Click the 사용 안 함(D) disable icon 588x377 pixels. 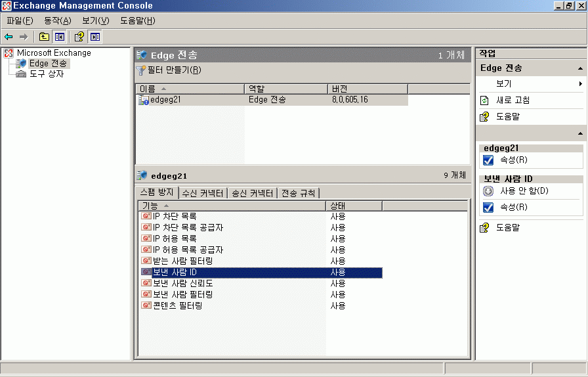click(488, 191)
